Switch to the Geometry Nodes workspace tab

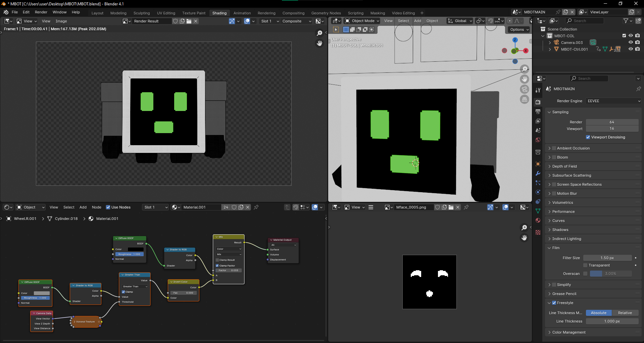coord(326,13)
